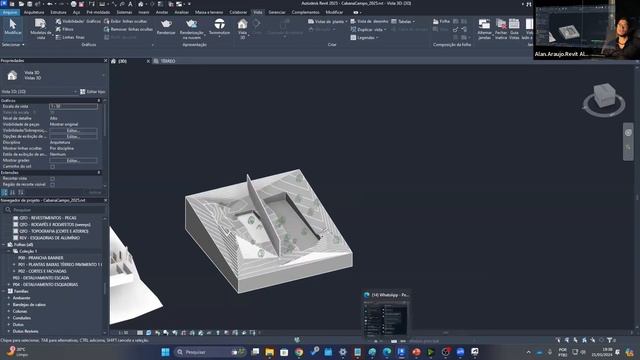Click Editar tipo in Properties
This screenshot has width=640, height=360.
pos(93,91)
